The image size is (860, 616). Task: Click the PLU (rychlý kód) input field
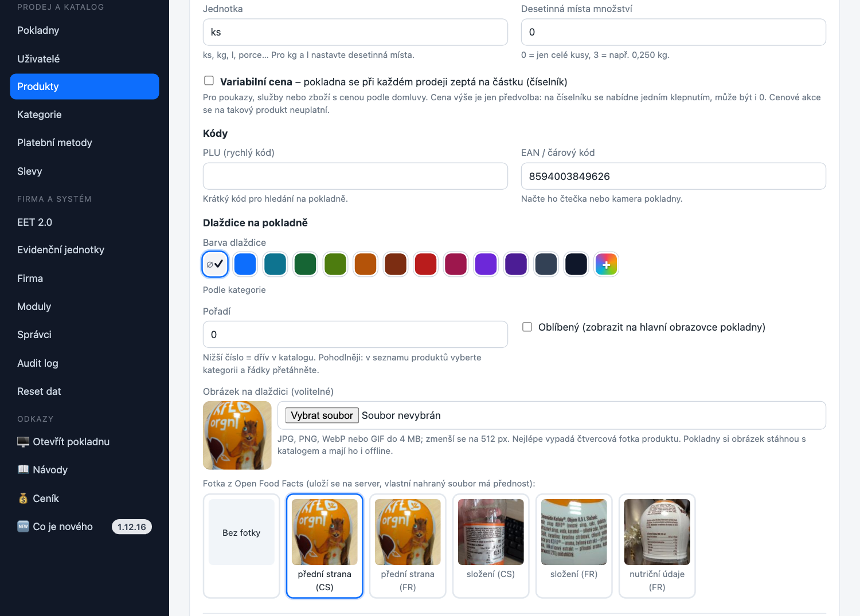pos(355,176)
